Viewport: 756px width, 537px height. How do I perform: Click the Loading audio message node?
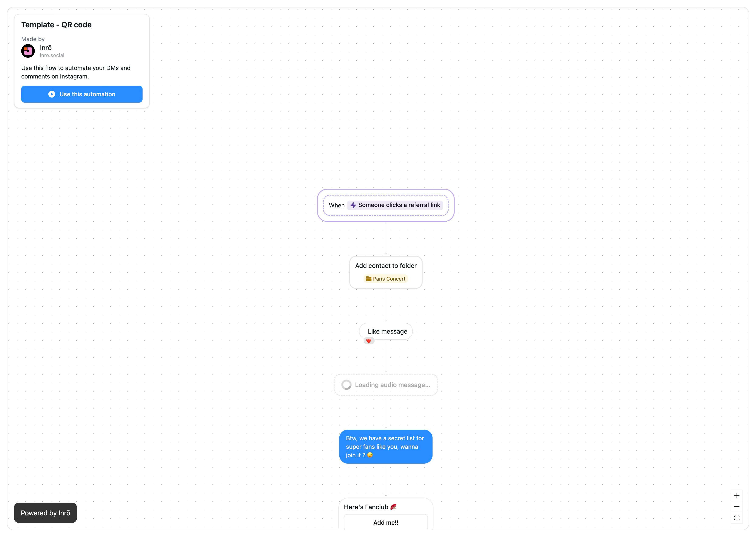coord(386,385)
